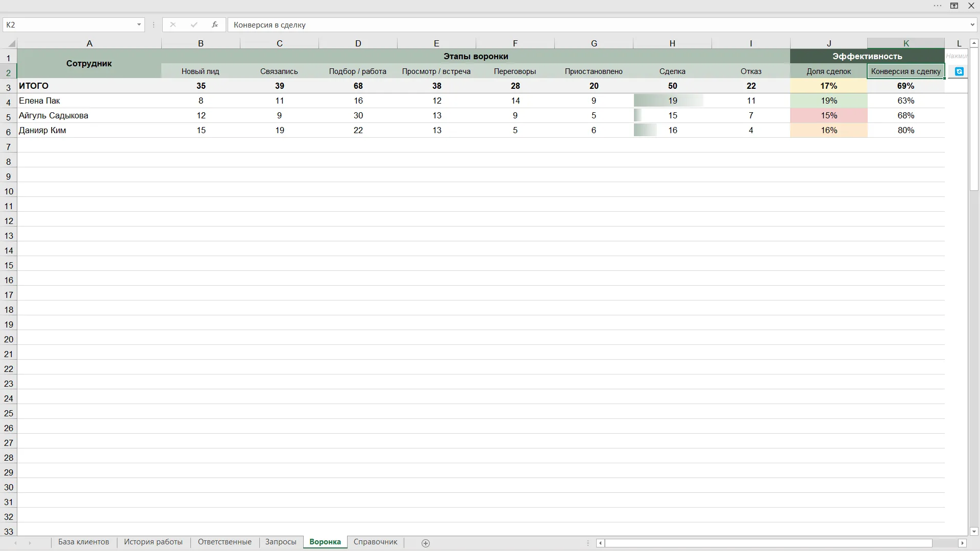Select column H header
The width and height of the screenshot is (980, 551).
tap(672, 43)
